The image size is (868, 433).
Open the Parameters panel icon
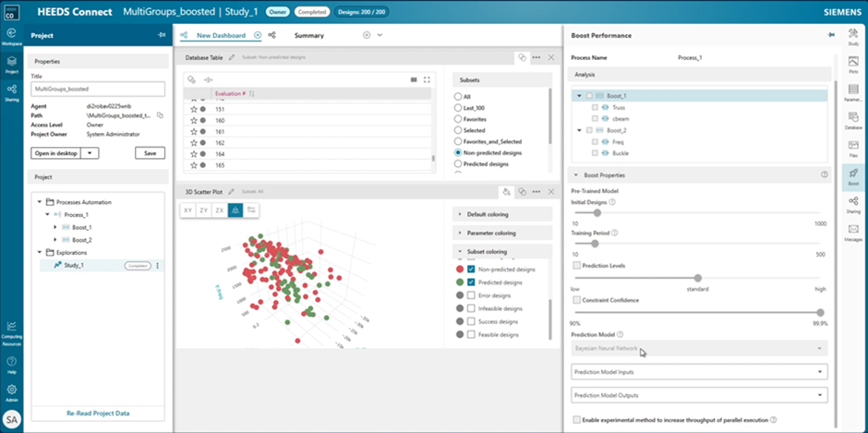point(853,92)
